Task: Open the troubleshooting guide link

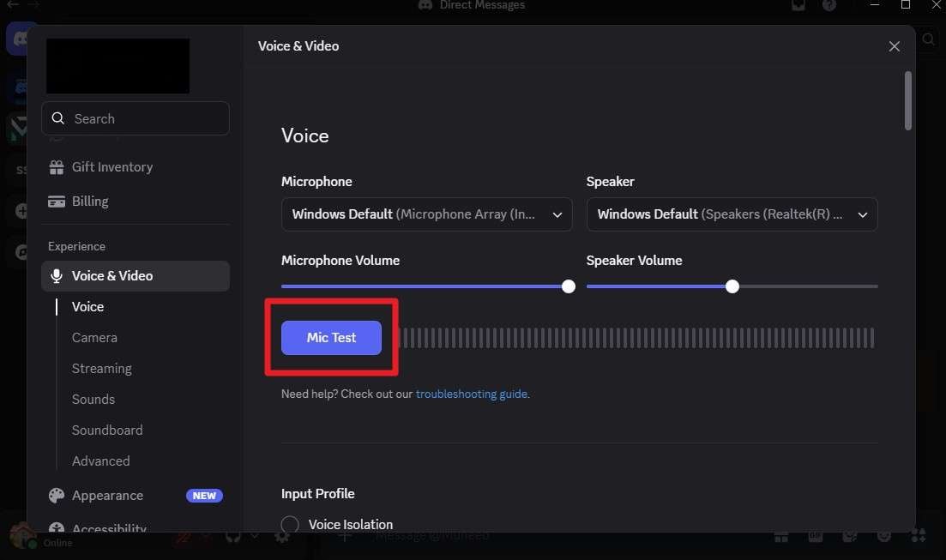Action: pyautogui.click(x=472, y=394)
